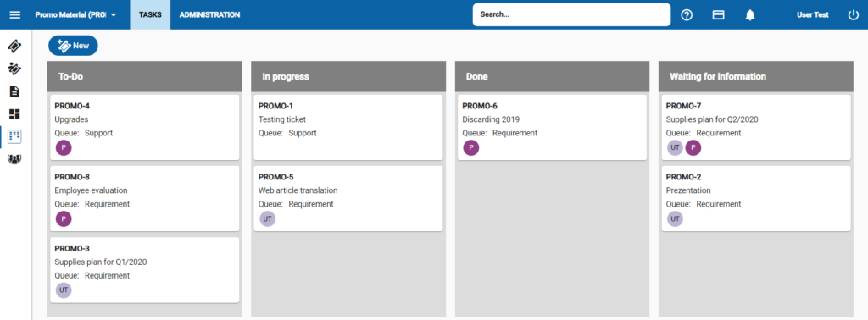Open the users group sidebar icon
This screenshot has height=320, width=868.
point(15,158)
